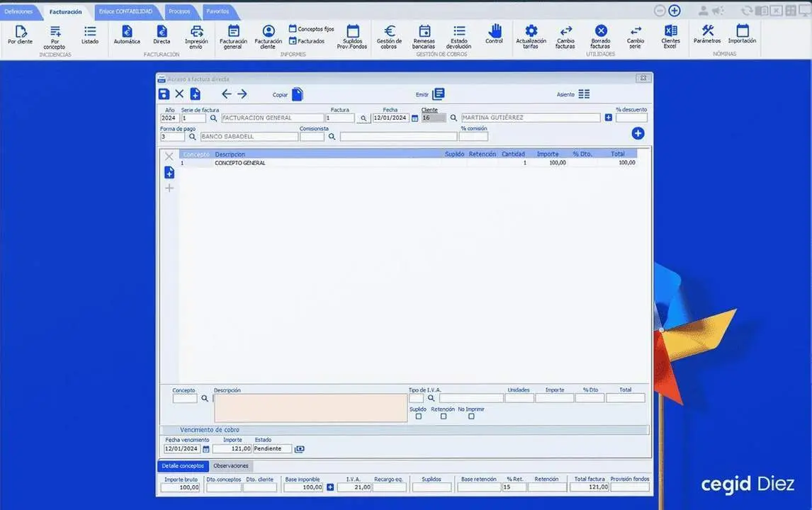This screenshot has width=812, height=510.
Task: Launch Automática facturación
Action: pos(127,35)
